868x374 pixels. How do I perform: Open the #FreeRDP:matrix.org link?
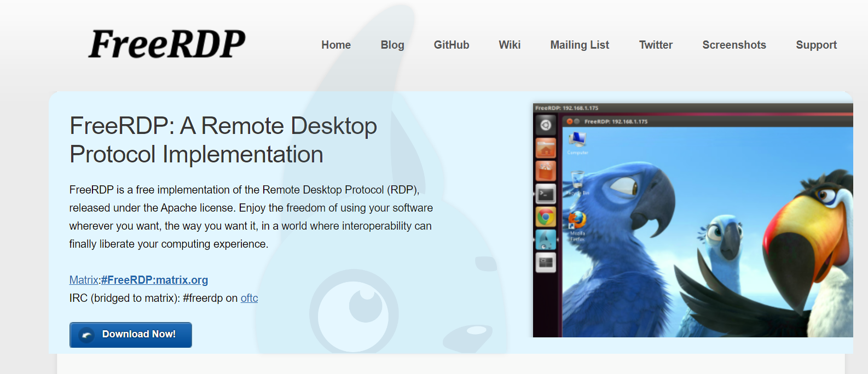[154, 280]
